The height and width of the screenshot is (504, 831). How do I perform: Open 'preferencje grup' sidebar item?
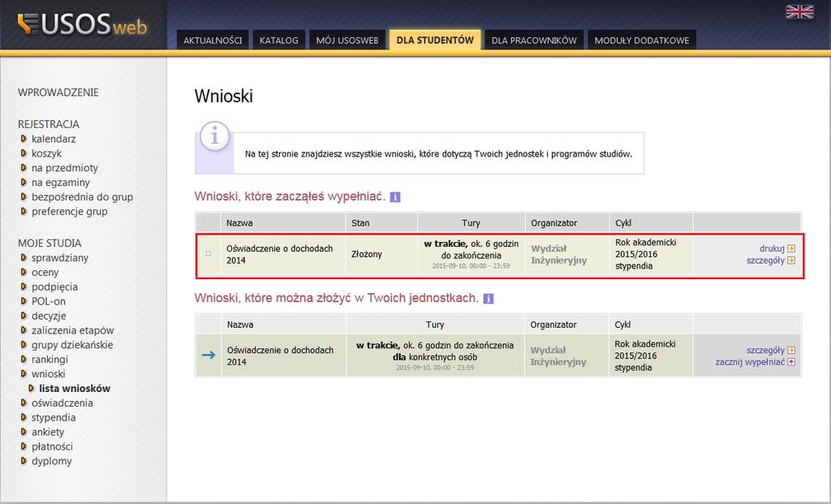pos(70,212)
